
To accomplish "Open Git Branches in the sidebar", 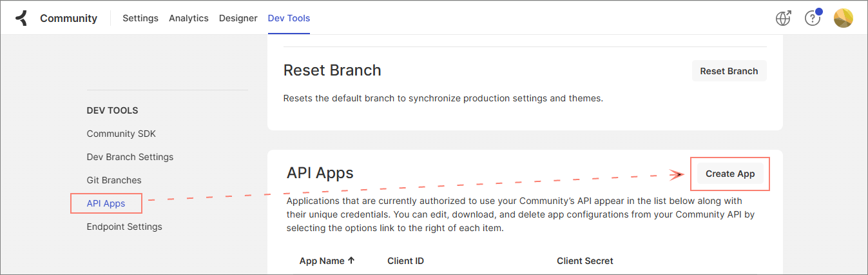I will (x=114, y=180).
